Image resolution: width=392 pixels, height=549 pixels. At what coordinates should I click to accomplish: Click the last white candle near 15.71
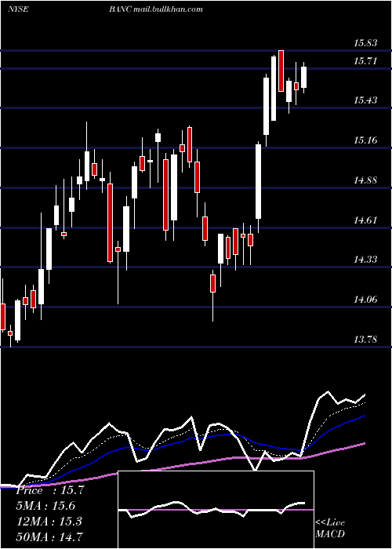point(304,78)
